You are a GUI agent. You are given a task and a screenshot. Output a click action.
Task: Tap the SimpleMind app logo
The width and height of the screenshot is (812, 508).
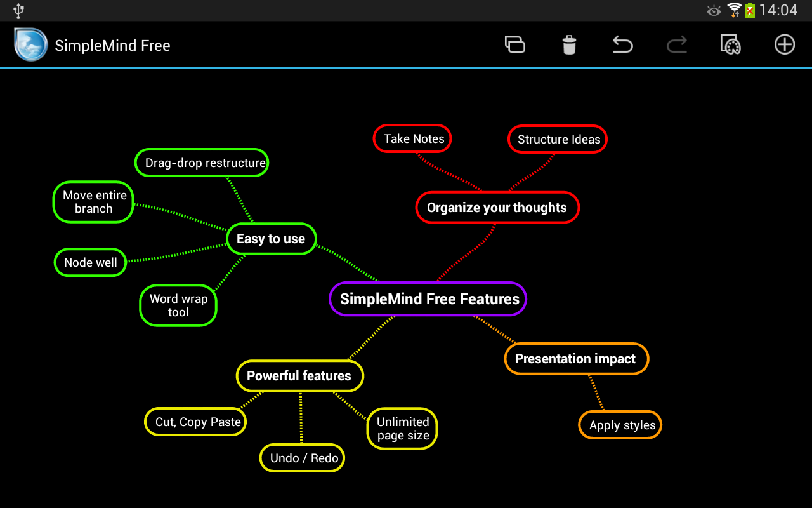pos(30,44)
